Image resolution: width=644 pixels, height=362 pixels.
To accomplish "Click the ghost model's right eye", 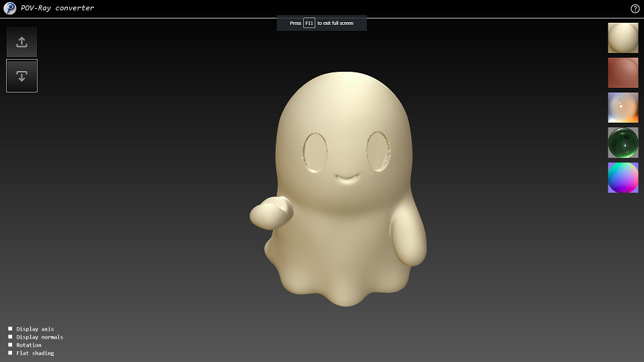I will [x=379, y=150].
